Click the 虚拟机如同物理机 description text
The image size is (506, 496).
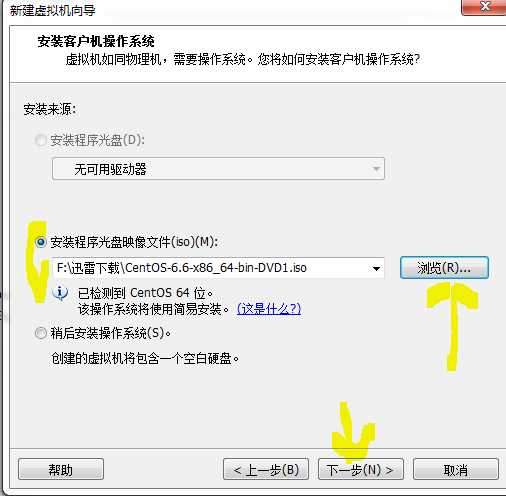point(242,60)
